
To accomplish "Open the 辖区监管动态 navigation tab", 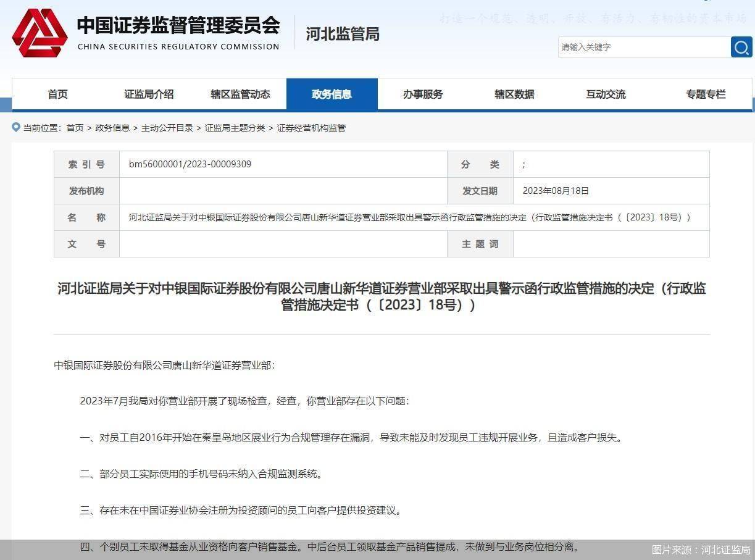I will pyautogui.click(x=240, y=94).
